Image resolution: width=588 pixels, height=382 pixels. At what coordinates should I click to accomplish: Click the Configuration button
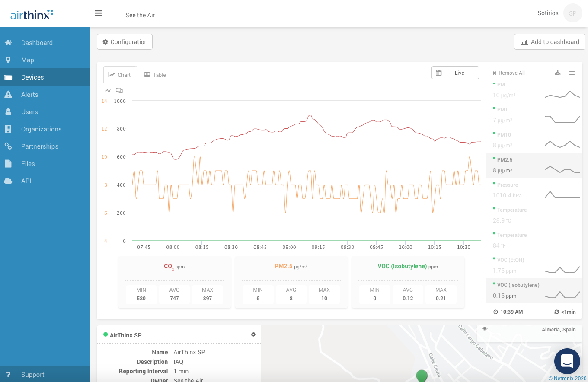pos(125,42)
